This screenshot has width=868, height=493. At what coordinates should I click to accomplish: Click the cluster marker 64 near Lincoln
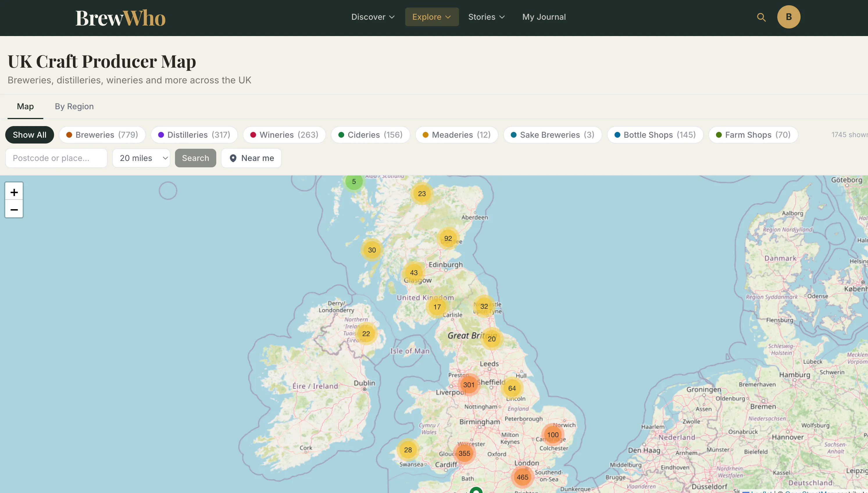[x=512, y=388]
